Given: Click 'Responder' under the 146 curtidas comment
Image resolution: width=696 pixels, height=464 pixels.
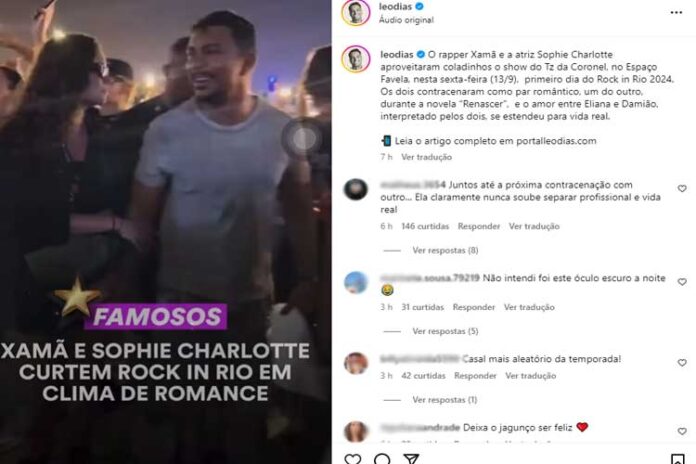Looking at the screenshot, I should pyautogui.click(x=478, y=226).
